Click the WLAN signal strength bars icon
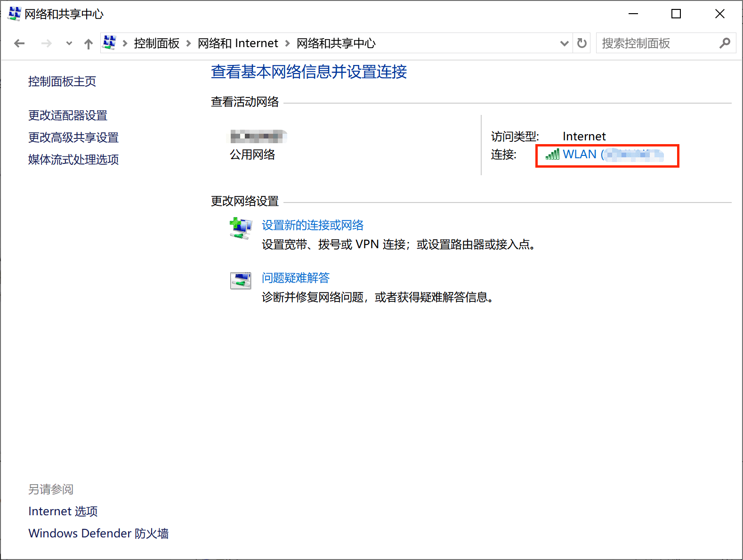The width and height of the screenshot is (743, 560). click(552, 154)
